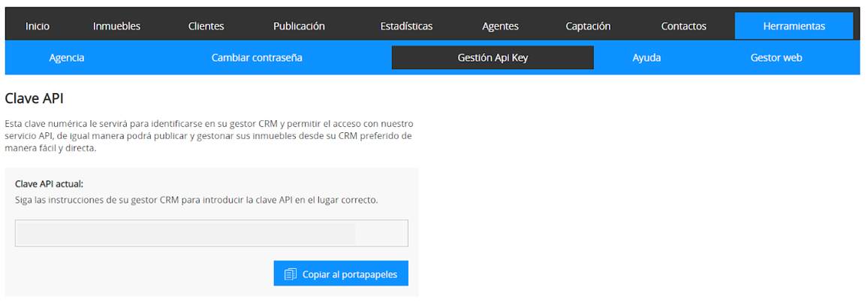Image resolution: width=868 pixels, height=305 pixels.
Task: Open the Inicio menu item
Action: pyautogui.click(x=38, y=26)
